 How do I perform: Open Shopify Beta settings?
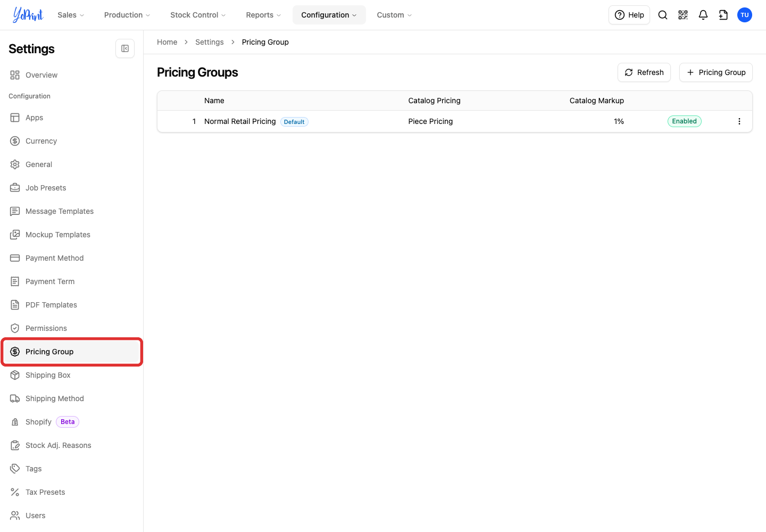pos(71,422)
